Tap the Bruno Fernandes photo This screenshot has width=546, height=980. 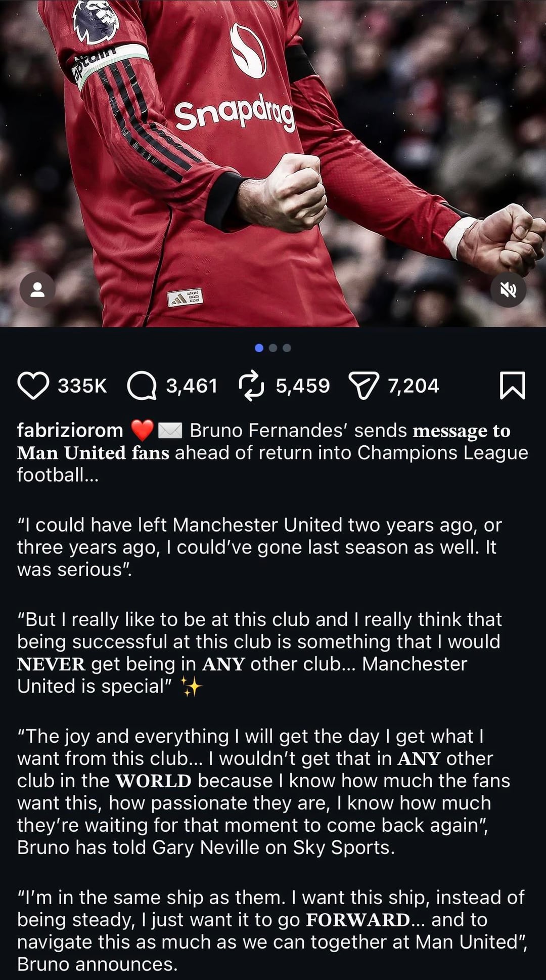click(x=273, y=163)
